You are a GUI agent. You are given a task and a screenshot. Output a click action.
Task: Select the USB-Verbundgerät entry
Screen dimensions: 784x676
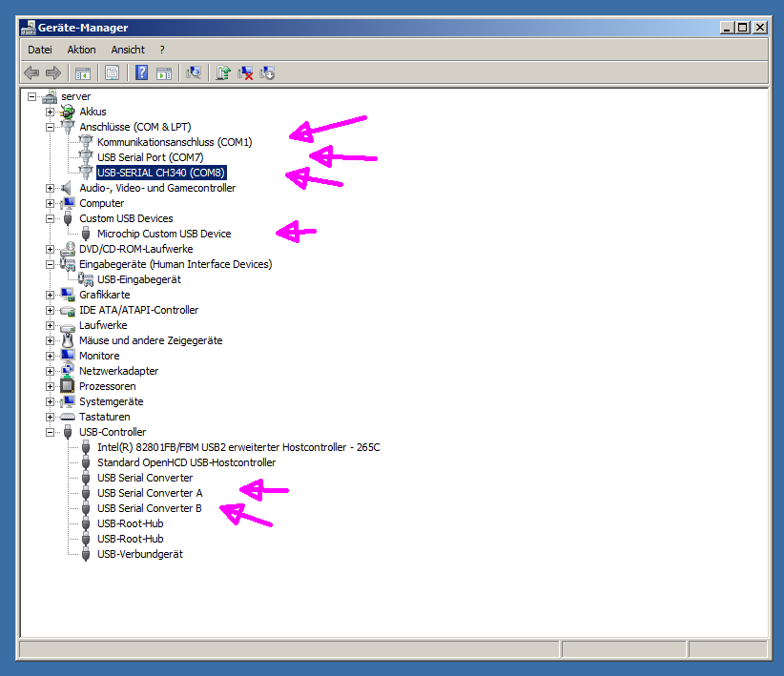[x=140, y=554]
